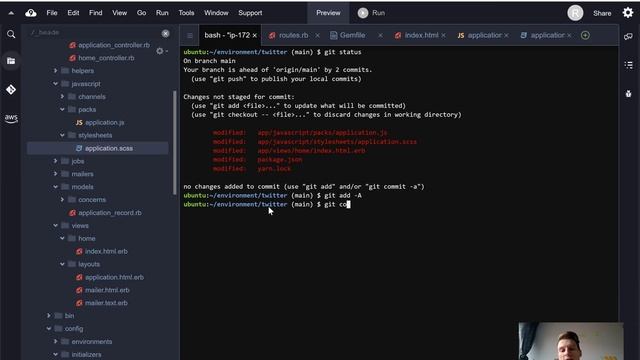The height and width of the screenshot is (360, 640).
Task: Click the Share button
Action: tap(602, 13)
